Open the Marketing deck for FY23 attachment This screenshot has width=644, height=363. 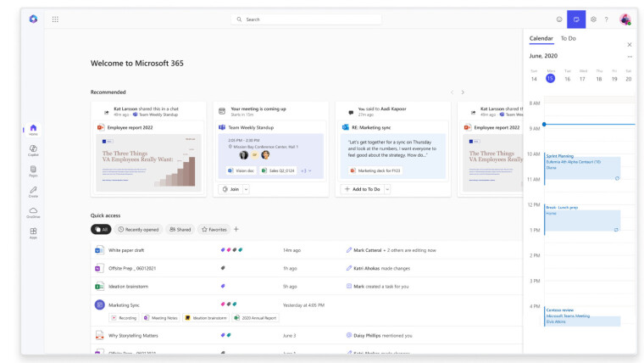[375, 170]
